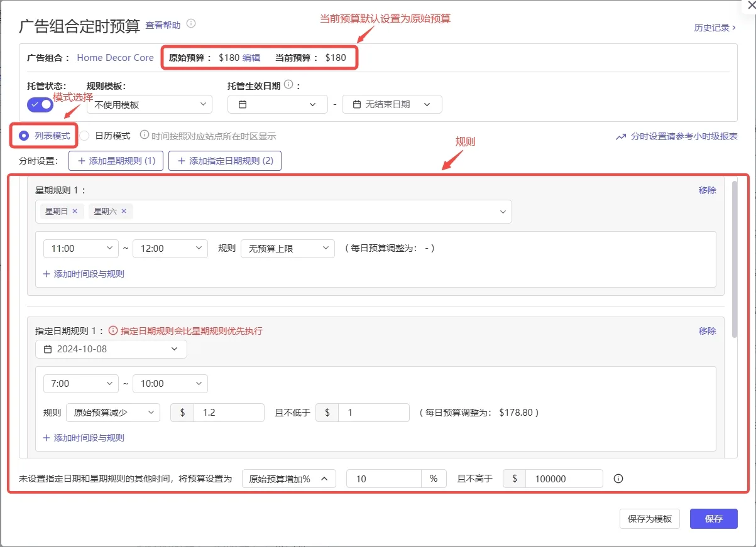The width and height of the screenshot is (756, 547).
Task: Click the 且不高于 input showing 100000
Action: click(564, 479)
